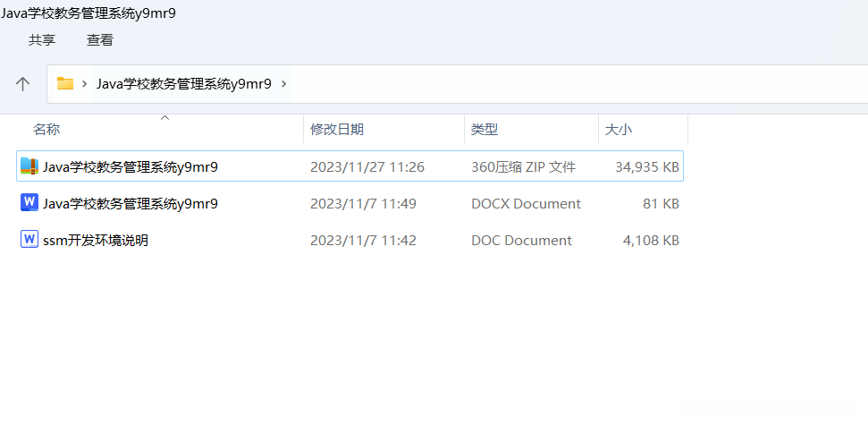Sort files by the 名称 column header
This screenshot has width=868, height=425.
pos(46,130)
